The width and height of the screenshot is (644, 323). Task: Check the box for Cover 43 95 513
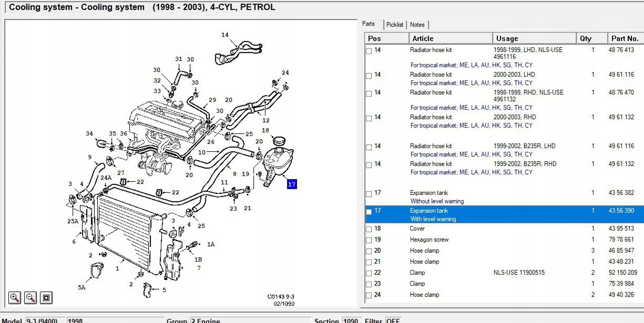pyautogui.click(x=369, y=229)
